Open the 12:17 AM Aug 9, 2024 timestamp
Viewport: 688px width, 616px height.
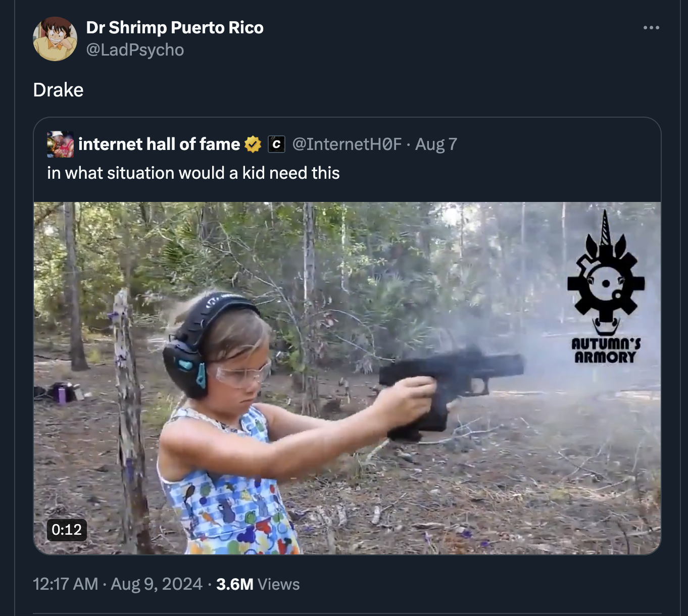click(117, 584)
